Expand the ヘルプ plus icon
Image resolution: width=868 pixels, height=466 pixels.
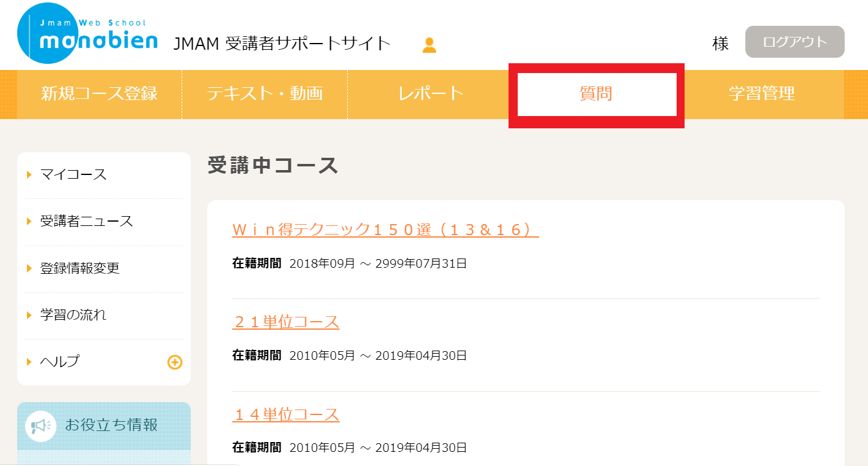(x=175, y=362)
